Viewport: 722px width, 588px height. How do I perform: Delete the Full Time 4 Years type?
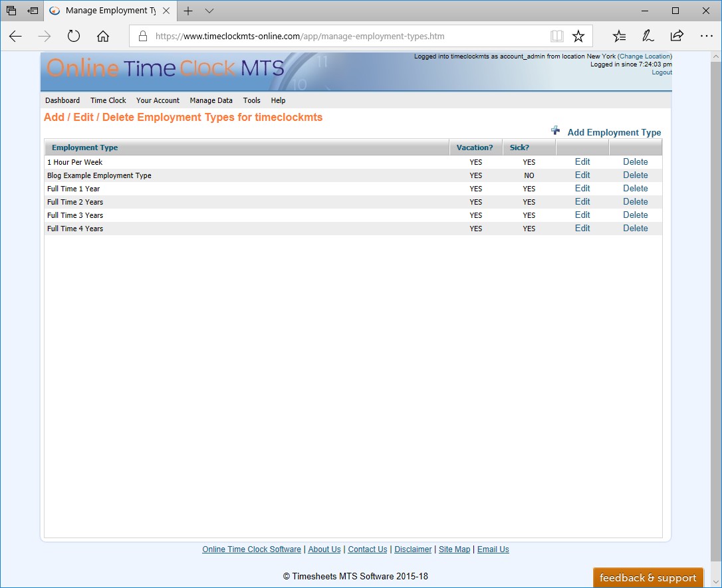(636, 229)
